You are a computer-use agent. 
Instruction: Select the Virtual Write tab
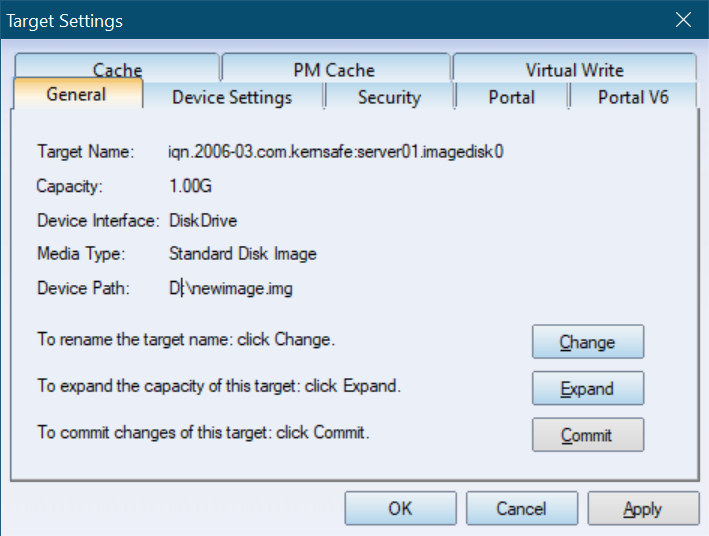pos(574,67)
